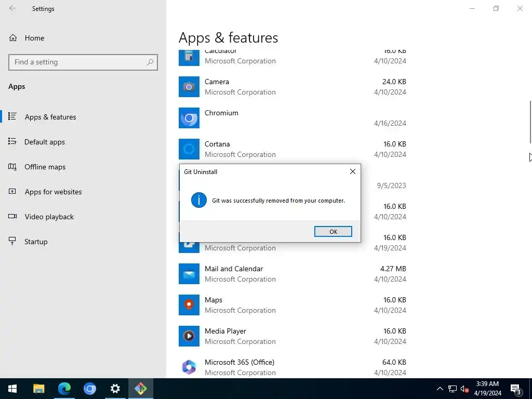Image resolution: width=532 pixels, height=399 pixels.
Task: Select the Microsoft 365 (Office) icon
Action: click(x=189, y=367)
